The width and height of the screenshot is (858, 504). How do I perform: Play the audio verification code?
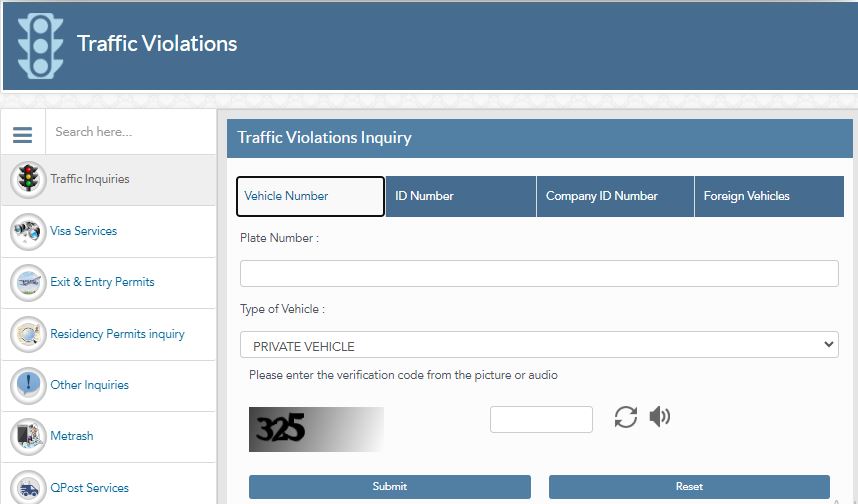click(660, 417)
